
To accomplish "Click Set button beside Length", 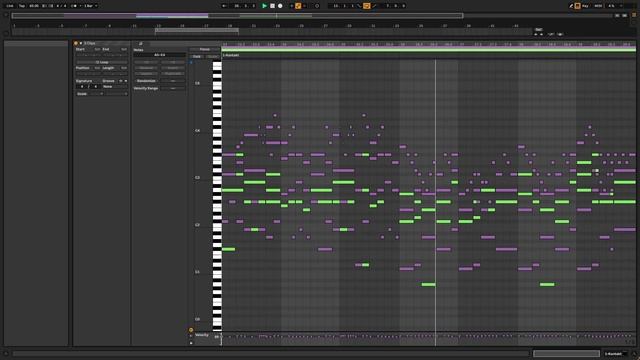I will click(x=124, y=68).
